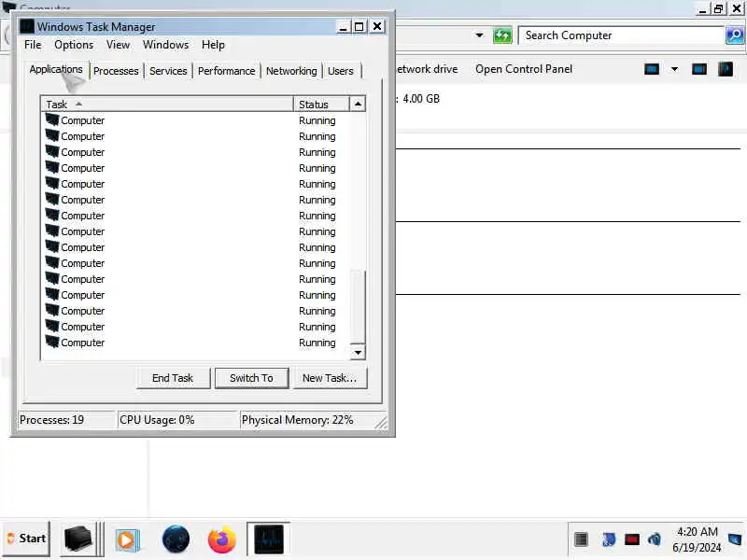Open the black folder icon on taskbar
Image resolution: width=747 pixels, height=560 pixels.
(78, 539)
